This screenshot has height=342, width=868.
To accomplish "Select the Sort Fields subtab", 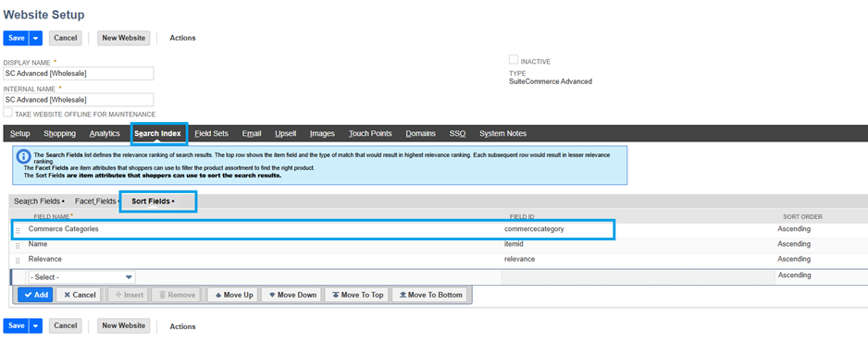I will pyautogui.click(x=153, y=202).
